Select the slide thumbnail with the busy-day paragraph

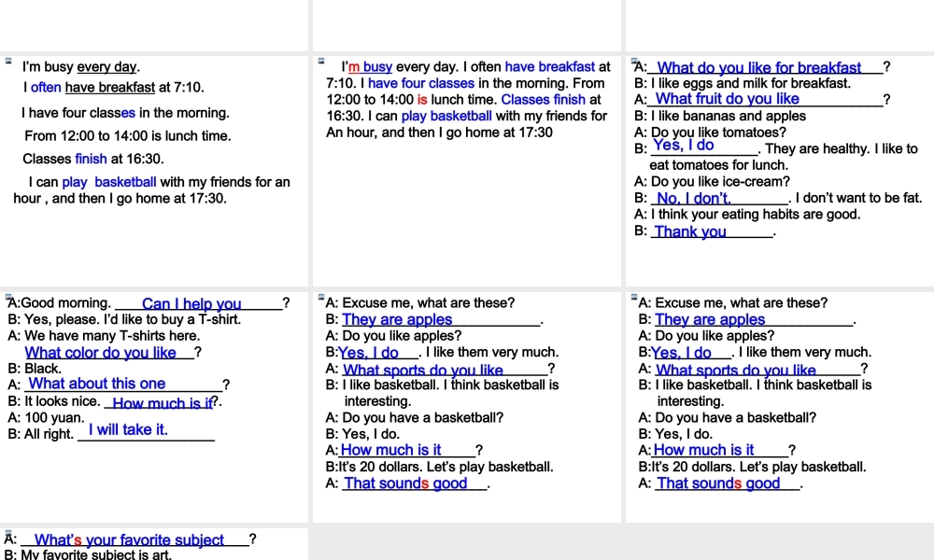tap(467, 171)
